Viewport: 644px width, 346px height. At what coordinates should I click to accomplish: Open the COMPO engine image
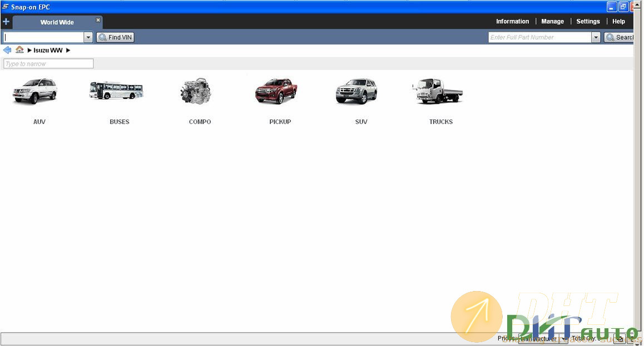[x=196, y=91]
